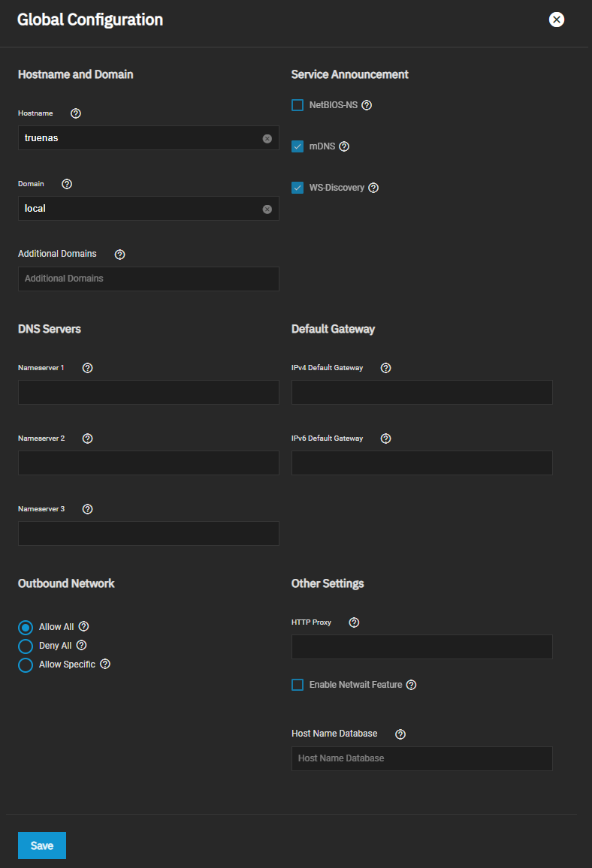
Task: Focus the Nameserver 1 input field
Action: coord(149,392)
